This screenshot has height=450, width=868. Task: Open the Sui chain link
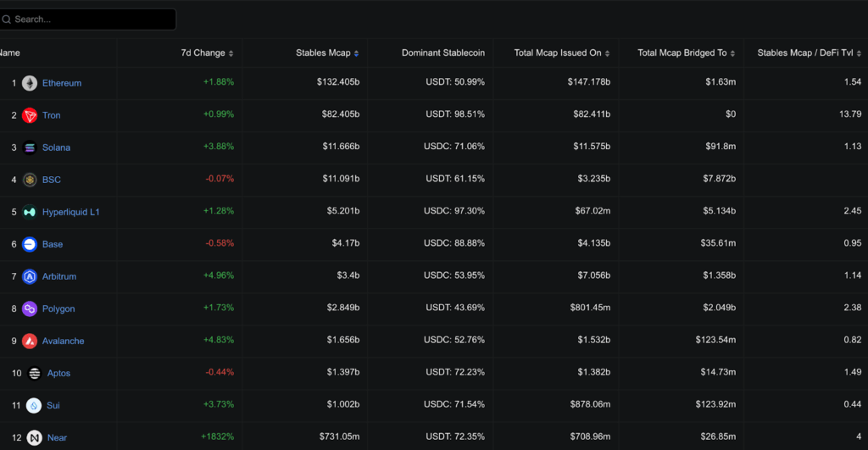coord(53,405)
